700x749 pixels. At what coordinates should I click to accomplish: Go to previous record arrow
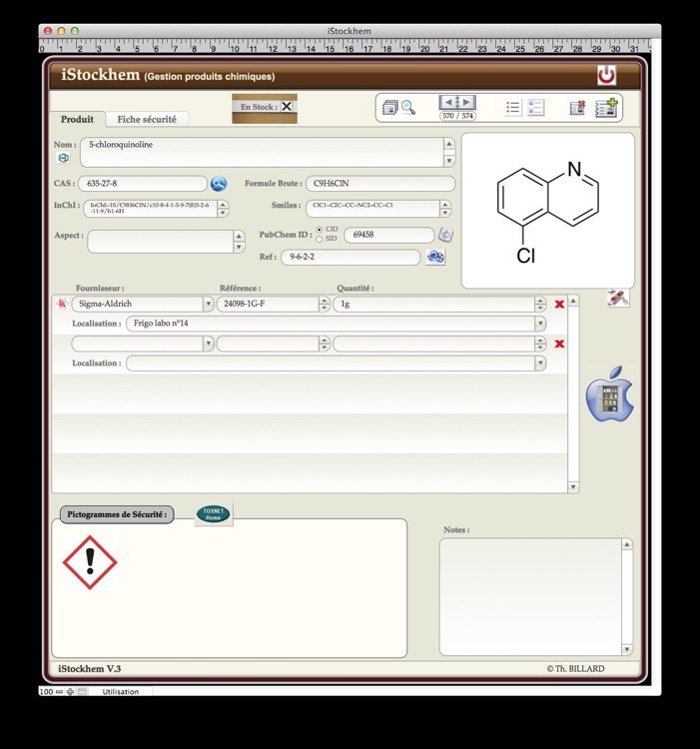(448, 102)
